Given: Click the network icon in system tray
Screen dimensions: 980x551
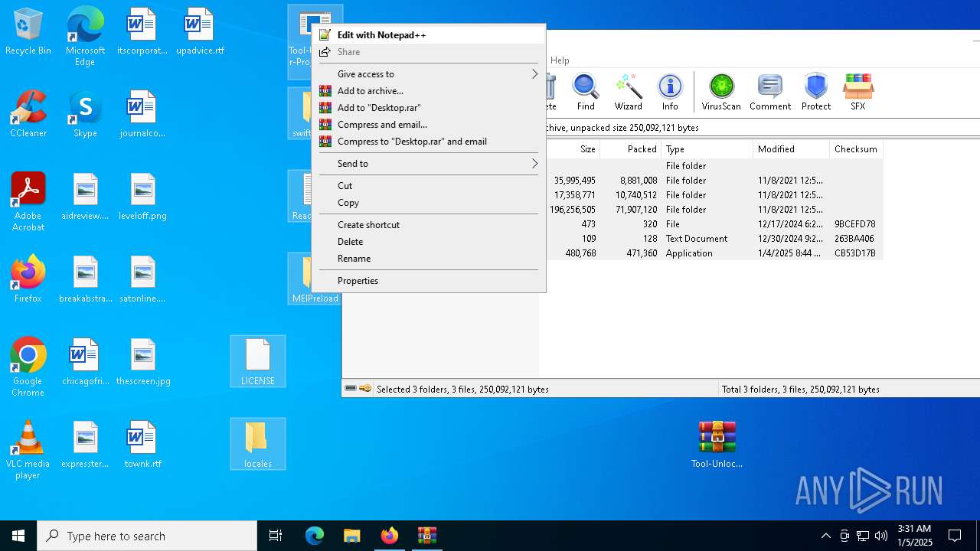Looking at the screenshot, I should (x=863, y=536).
